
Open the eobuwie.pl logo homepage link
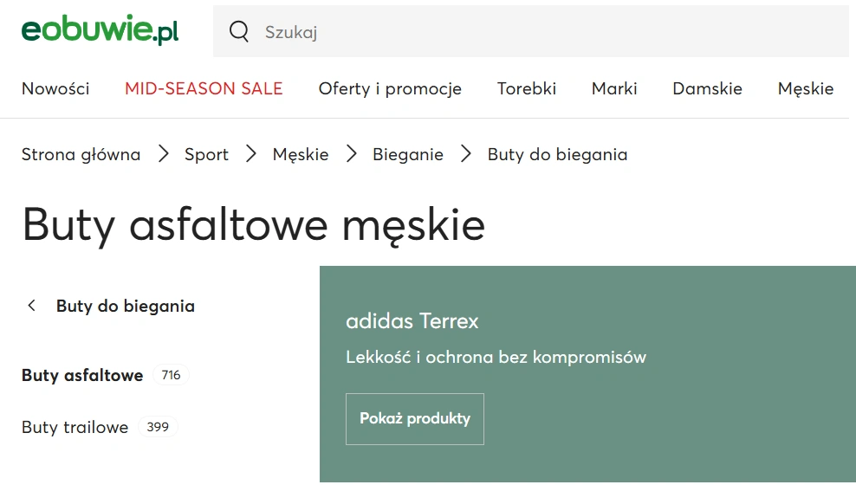pyautogui.click(x=99, y=29)
